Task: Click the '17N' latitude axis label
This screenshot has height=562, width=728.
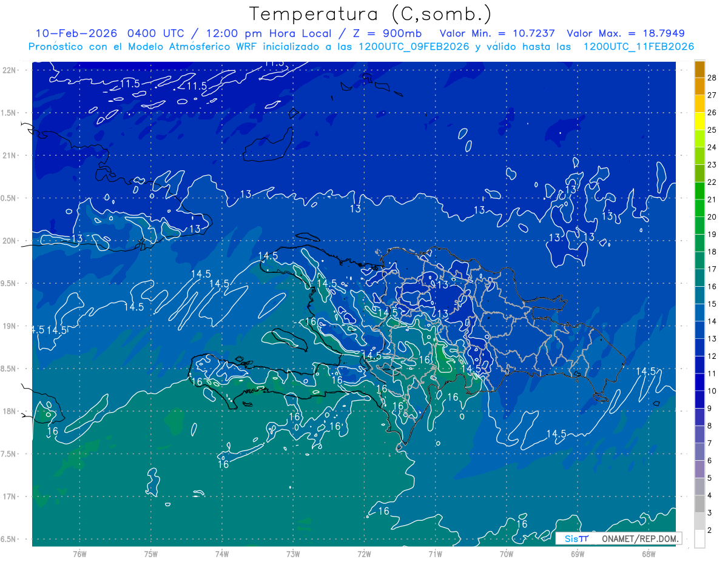Action: (x=10, y=497)
